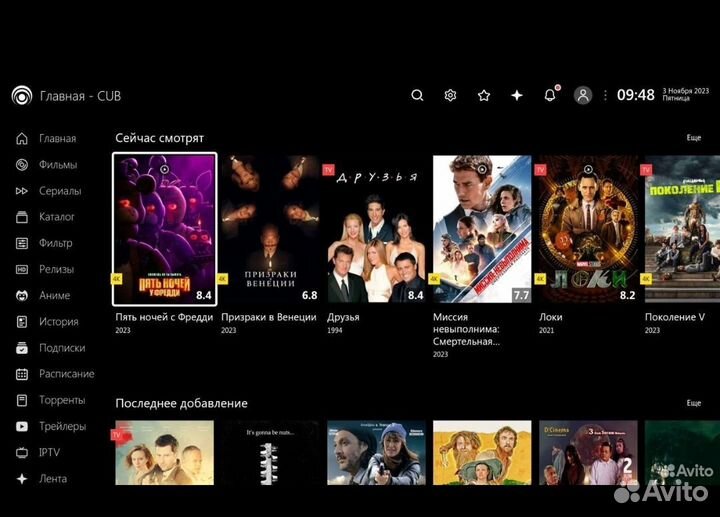
Task: Click the 8.4 rating on Друзья poster
Action: (416, 295)
